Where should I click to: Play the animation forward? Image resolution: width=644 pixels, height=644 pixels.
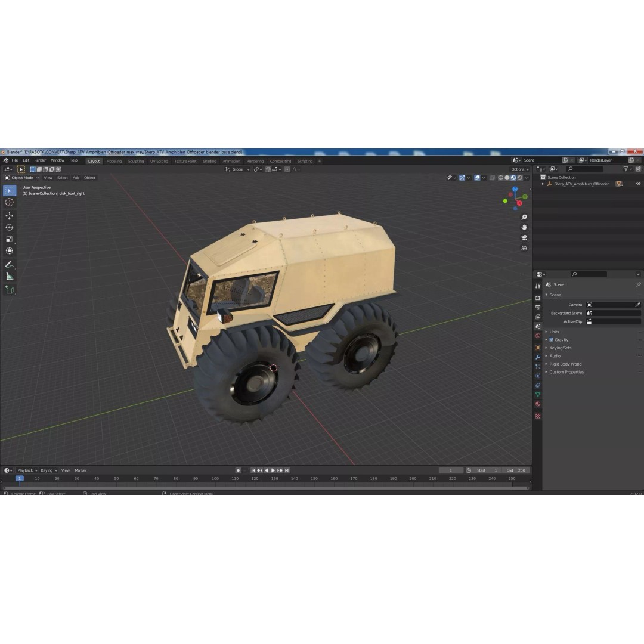pyautogui.click(x=273, y=470)
